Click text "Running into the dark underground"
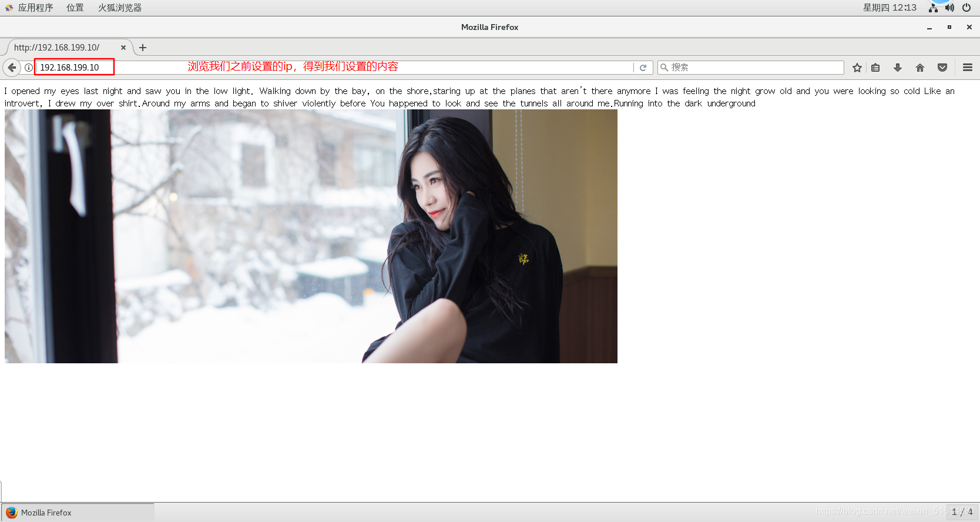This screenshot has width=980, height=522. [x=684, y=103]
